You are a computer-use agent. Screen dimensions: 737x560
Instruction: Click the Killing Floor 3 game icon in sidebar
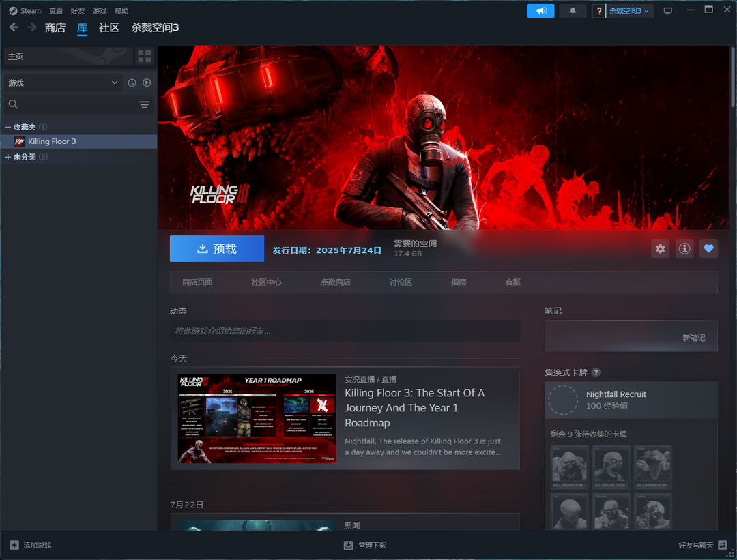[x=19, y=141]
